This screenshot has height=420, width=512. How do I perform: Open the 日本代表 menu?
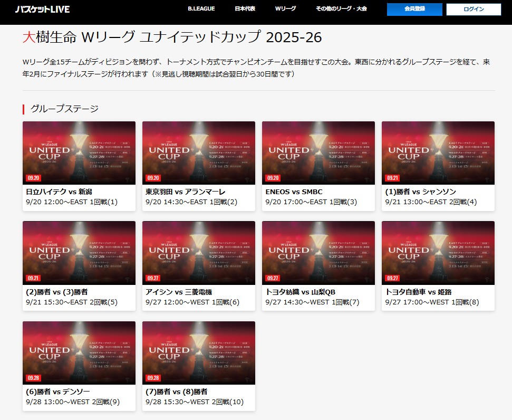coord(245,9)
